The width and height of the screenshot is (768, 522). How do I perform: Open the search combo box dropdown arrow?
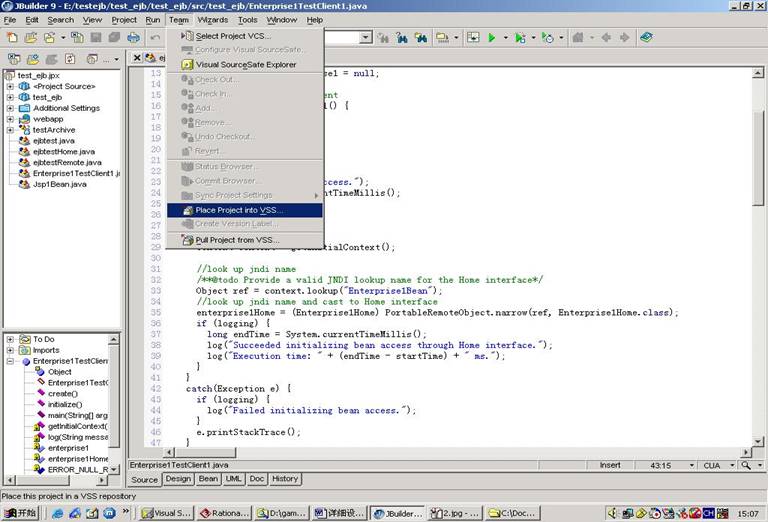365,37
